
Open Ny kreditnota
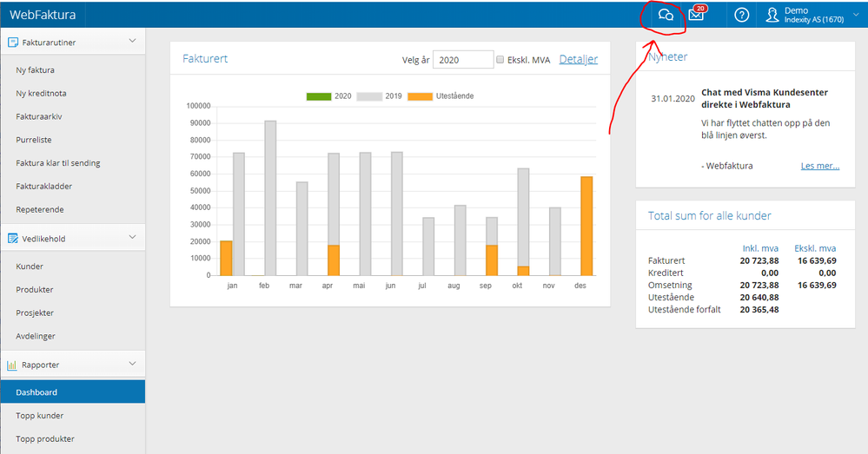[41, 94]
